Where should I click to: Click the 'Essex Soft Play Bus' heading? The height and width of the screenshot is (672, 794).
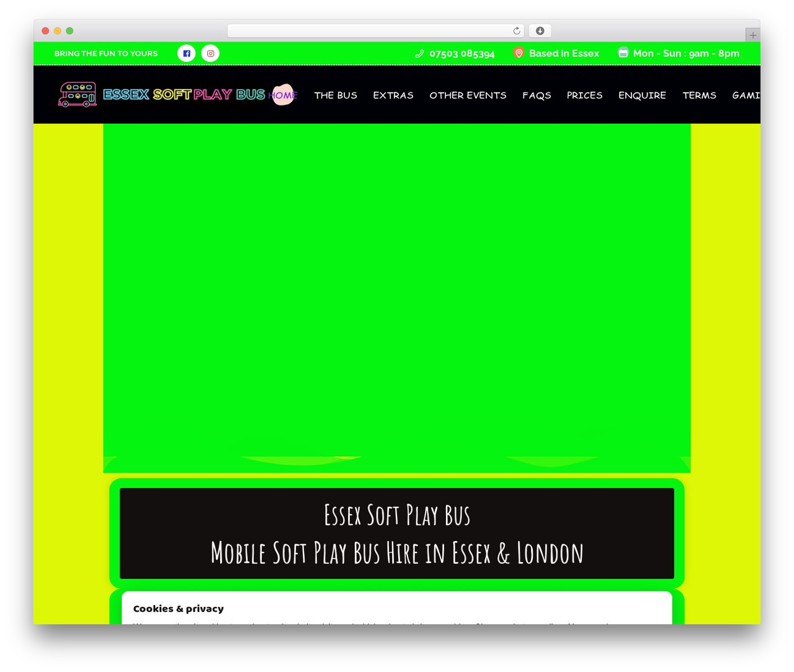coord(397,515)
